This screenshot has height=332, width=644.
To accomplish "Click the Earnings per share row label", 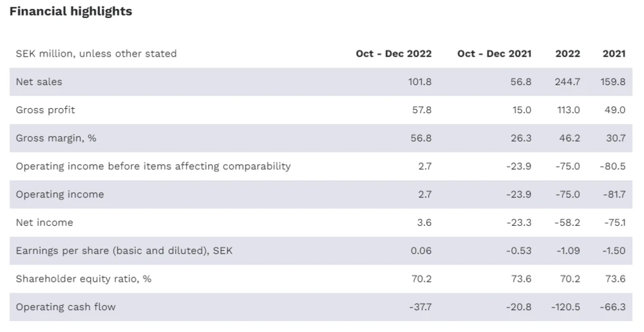I will tap(124, 250).
